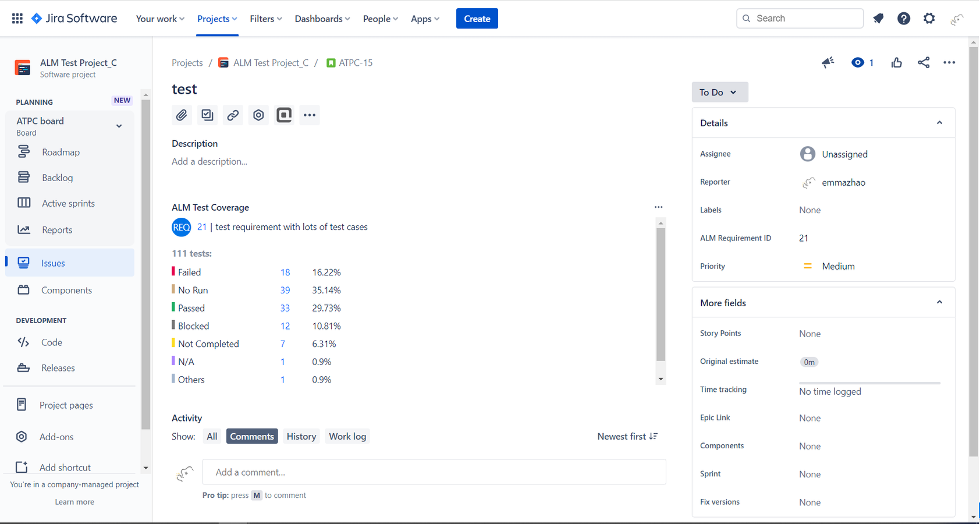Select the Work log activity tab
Image resolution: width=980 pixels, height=524 pixels.
[347, 437]
